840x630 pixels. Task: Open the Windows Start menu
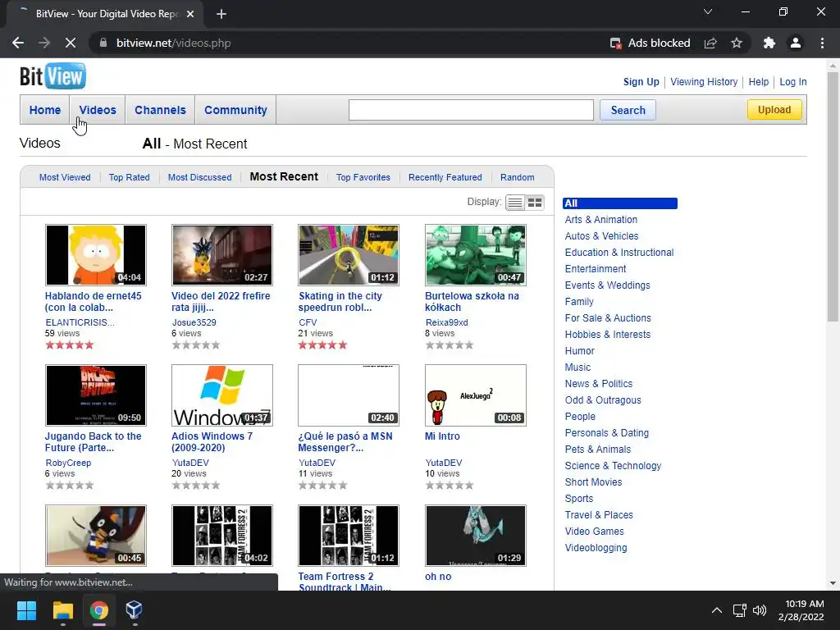26,610
